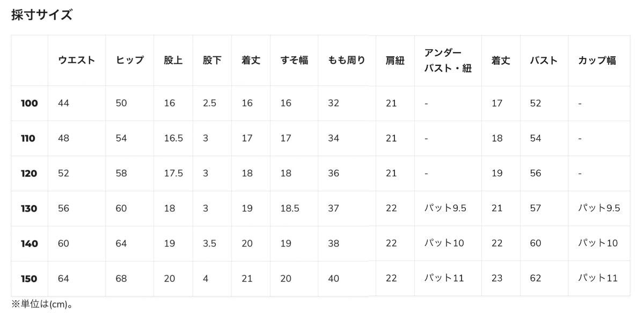Select the ウエスト column header
The width and height of the screenshot is (644, 313).
pyautogui.click(x=76, y=61)
